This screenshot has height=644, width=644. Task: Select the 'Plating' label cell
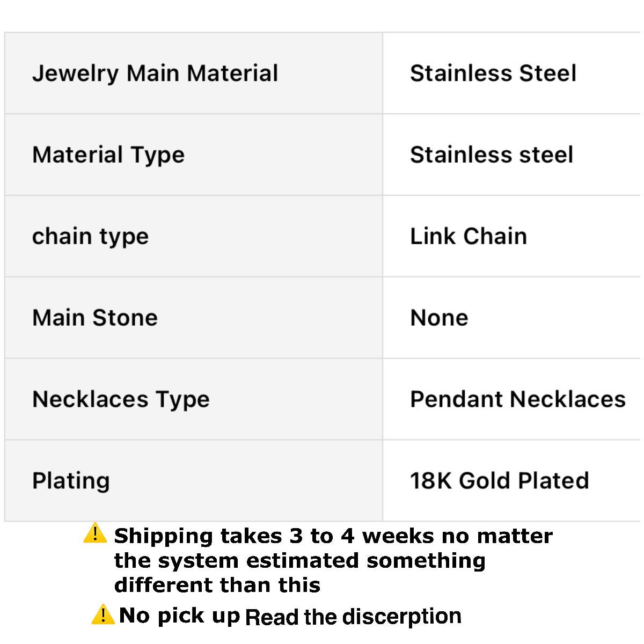(71, 481)
